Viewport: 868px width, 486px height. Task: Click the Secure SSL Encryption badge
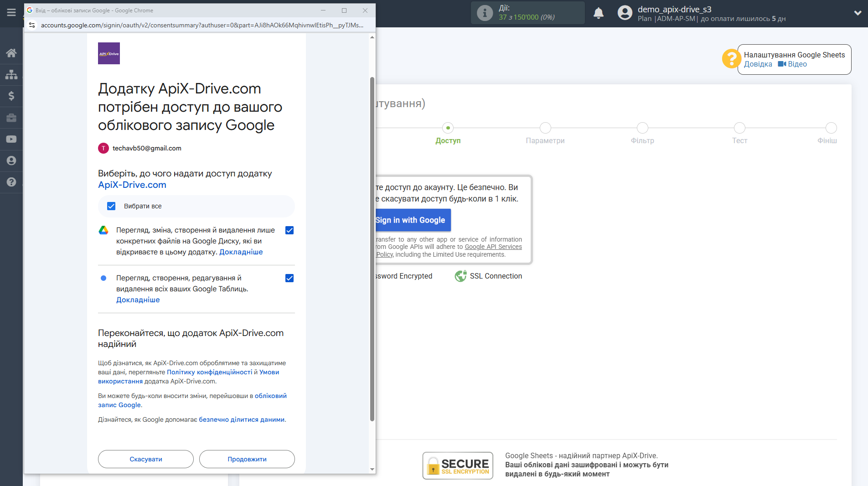click(x=458, y=465)
